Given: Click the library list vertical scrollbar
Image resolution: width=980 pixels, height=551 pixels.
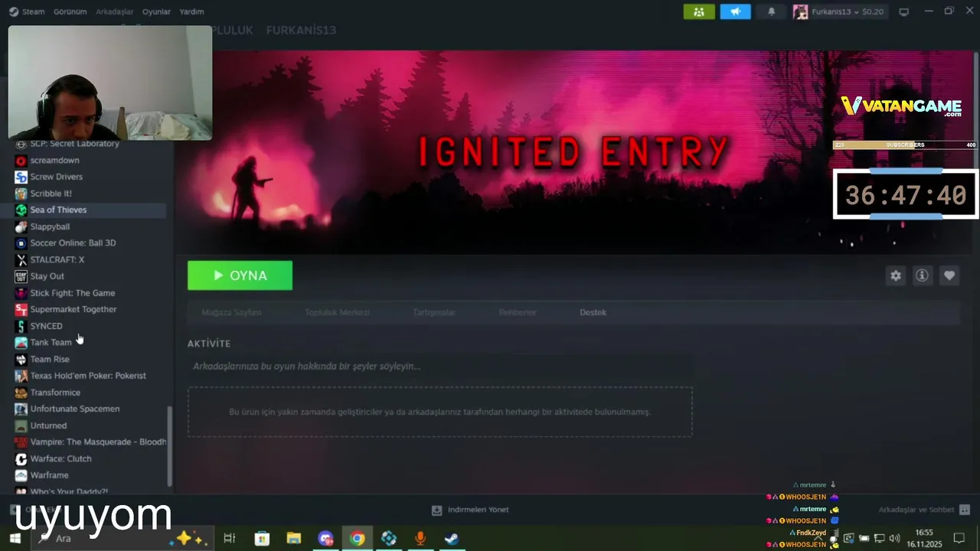Looking at the screenshot, I should tap(170, 446).
